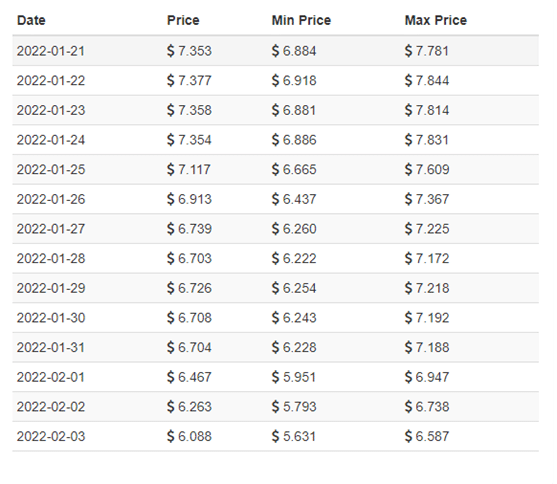
Task: Click max price value $ 7.609
Action: coord(427,170)
